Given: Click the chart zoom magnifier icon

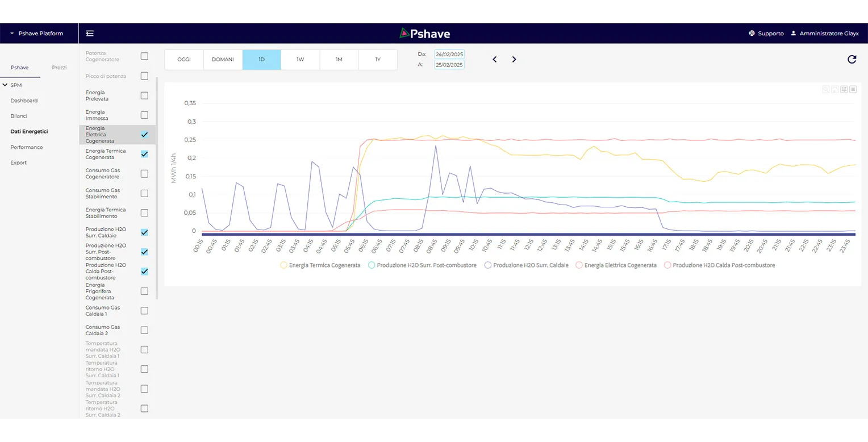Looking at the screenshot, I should (x=826, y=89).
